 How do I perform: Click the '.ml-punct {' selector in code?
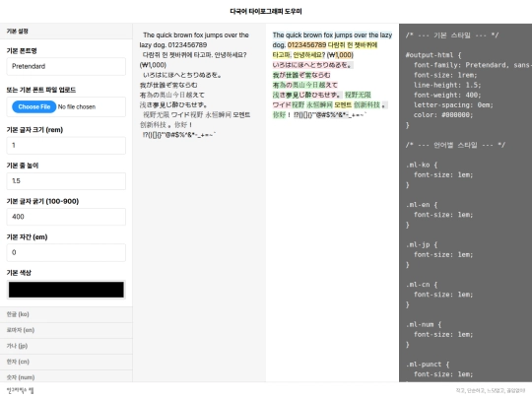428,365
